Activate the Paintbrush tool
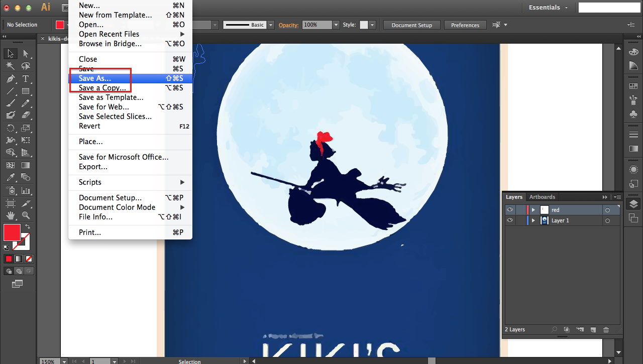Viewport: 643px width, 364px height. [x=11, y=103]
